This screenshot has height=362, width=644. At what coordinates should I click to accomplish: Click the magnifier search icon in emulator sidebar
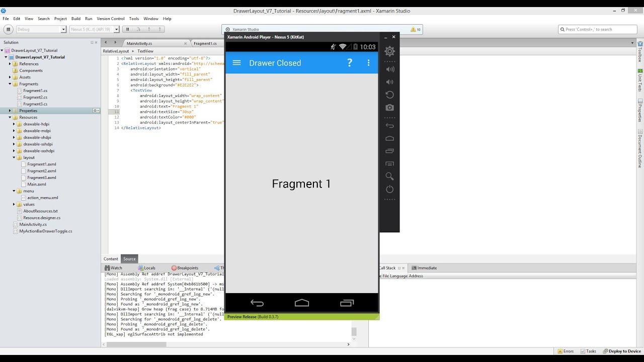(x=389, y=176)
